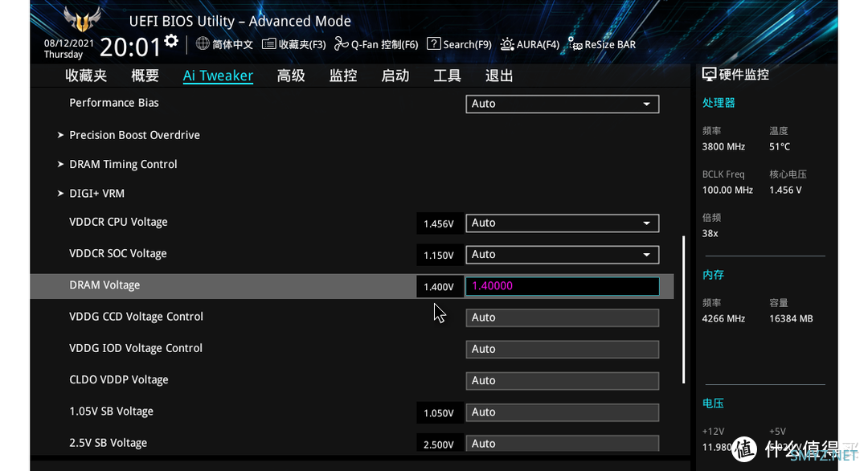Click 1.05V SB Voltage field
Viewport: 868px width, 471px height.
pos(563,412)
